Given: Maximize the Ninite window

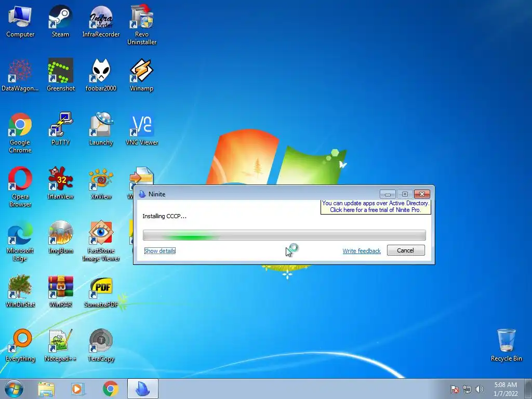Looking at the screenshot, I should [405, 194].
